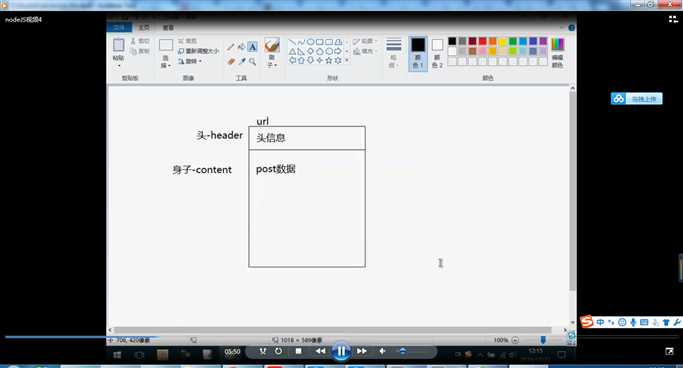Toggle shuffle in the player controls
The height and width of the screenshot is (368, 683).
click(263, 351)
